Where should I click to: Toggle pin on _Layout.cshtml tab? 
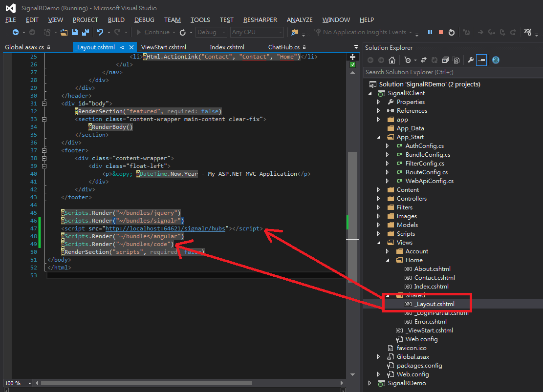[x=123, y=47]
